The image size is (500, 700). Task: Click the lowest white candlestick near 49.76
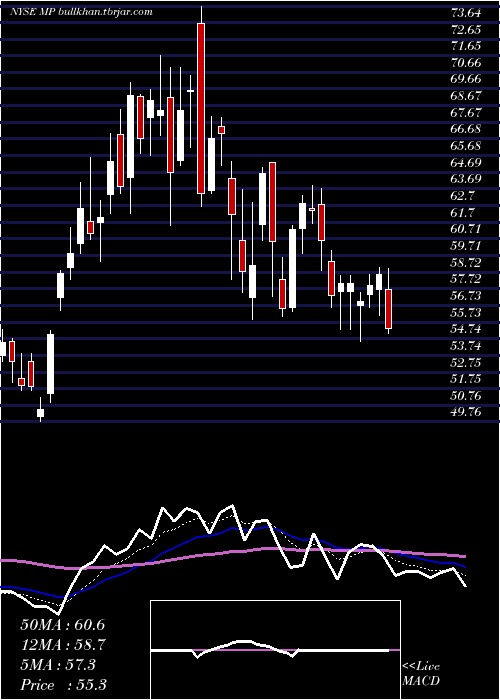[x=41, y=411]
